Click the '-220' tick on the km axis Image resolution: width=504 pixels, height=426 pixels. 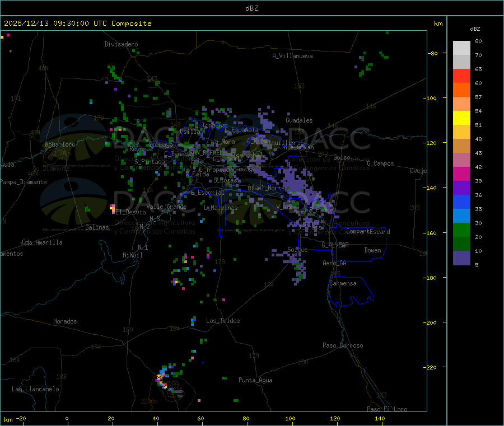[431, 368]
